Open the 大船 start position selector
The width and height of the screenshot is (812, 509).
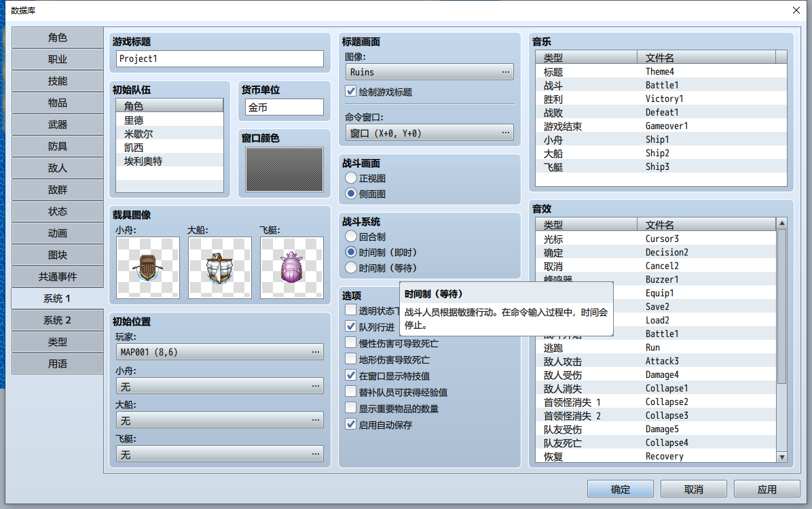[x=220, y=421]
